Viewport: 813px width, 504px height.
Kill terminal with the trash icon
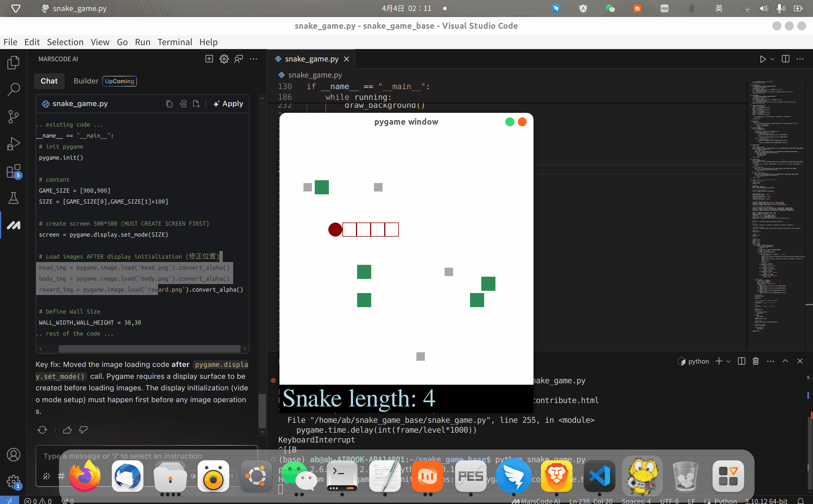point(756,361)
